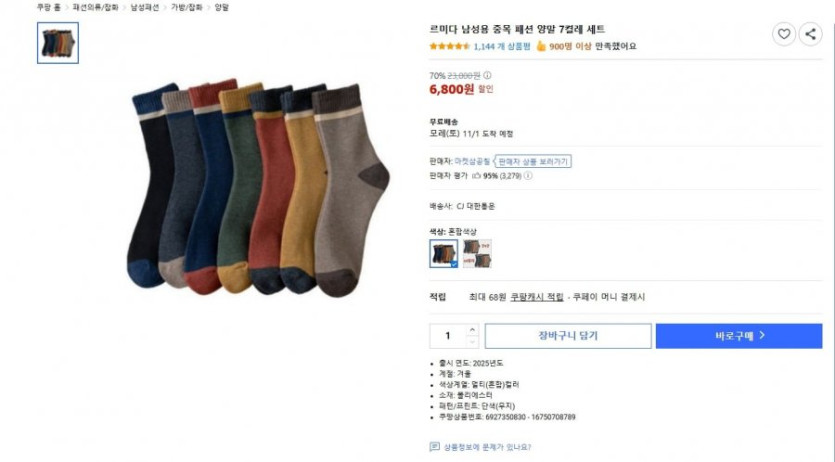Decrease quantity with the down arrow
Image resolution: width=835 pixels, height=462 pixels.
pyautogui.click(x=472, y=342)
